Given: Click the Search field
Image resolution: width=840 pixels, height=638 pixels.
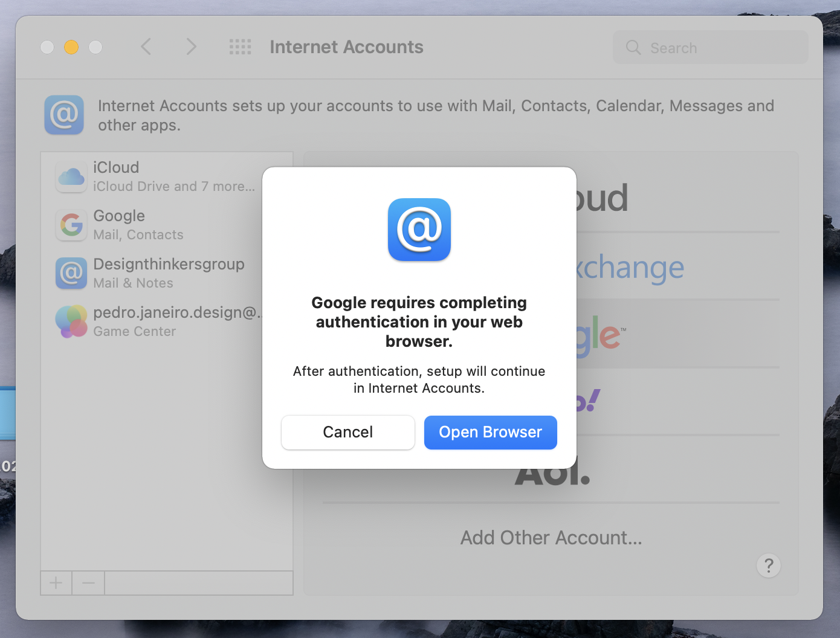Looking at the screenshot, I should [711, 48].
